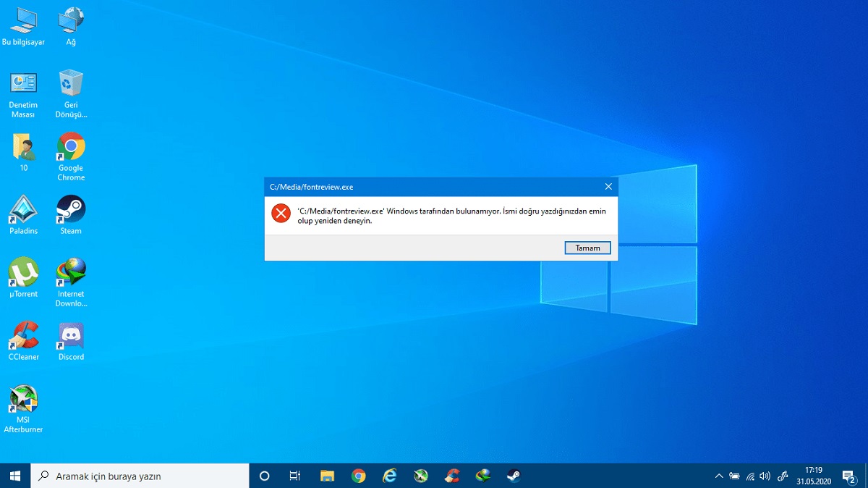Select the CCleaner desktop shortcut
This screenshot has height=488, width=868.
point(23,341)
